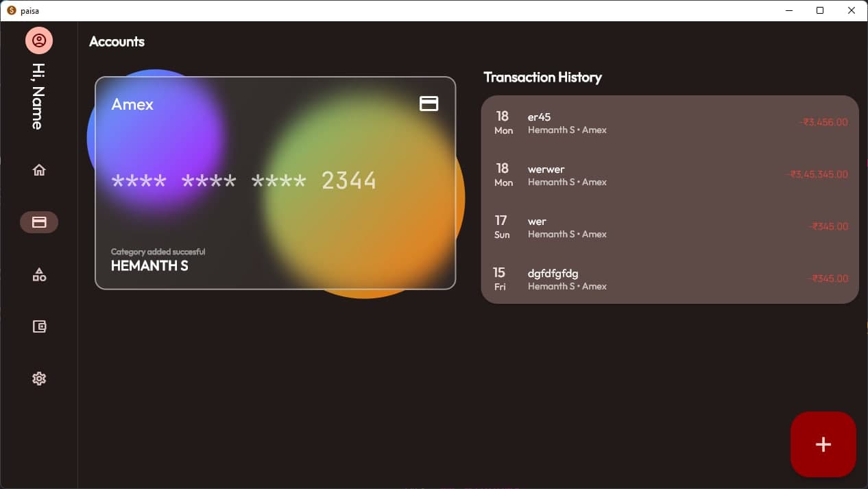Open the werwer transaction
868x489 pixels.
(x=670, y=175)
